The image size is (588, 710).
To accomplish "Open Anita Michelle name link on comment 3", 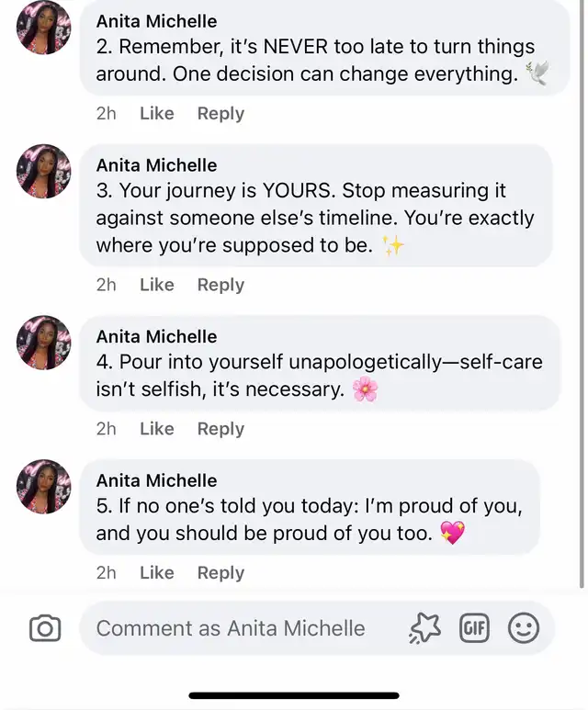I will tap(156, 165).
